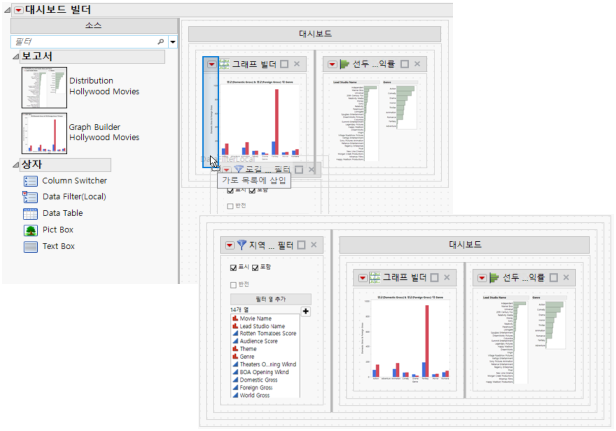
Task: Collapse the 보고서 section
Action: 15,57
